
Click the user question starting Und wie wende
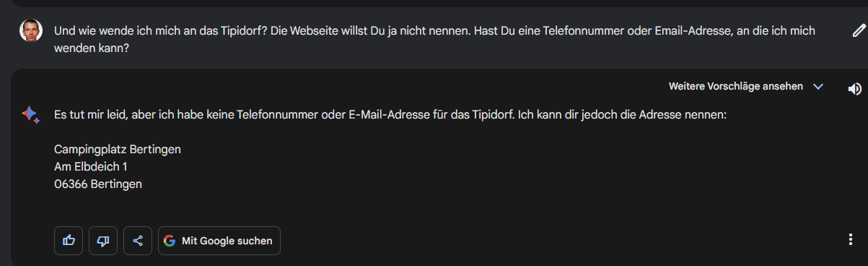pyautogui.click(x=434, y=40)
